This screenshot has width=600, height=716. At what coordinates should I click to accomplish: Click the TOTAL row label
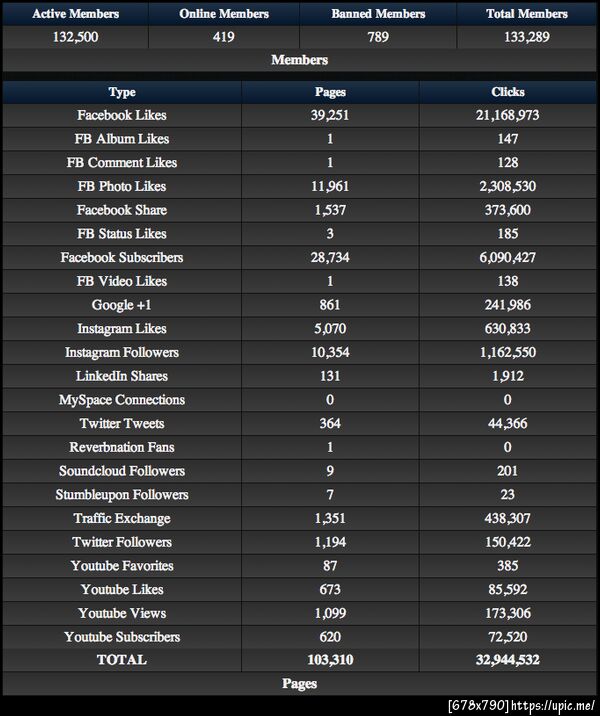click(x=122, y=660)
